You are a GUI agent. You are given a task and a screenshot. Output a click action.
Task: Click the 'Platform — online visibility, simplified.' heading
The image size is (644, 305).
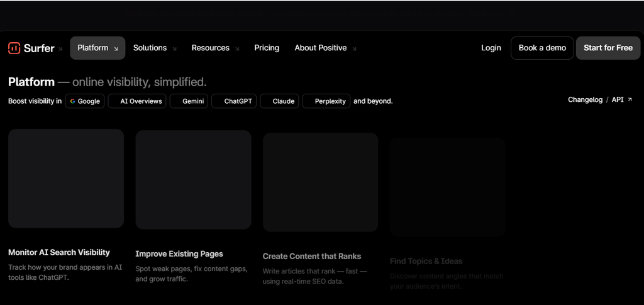pyautogui.click(x=107, y=82)
